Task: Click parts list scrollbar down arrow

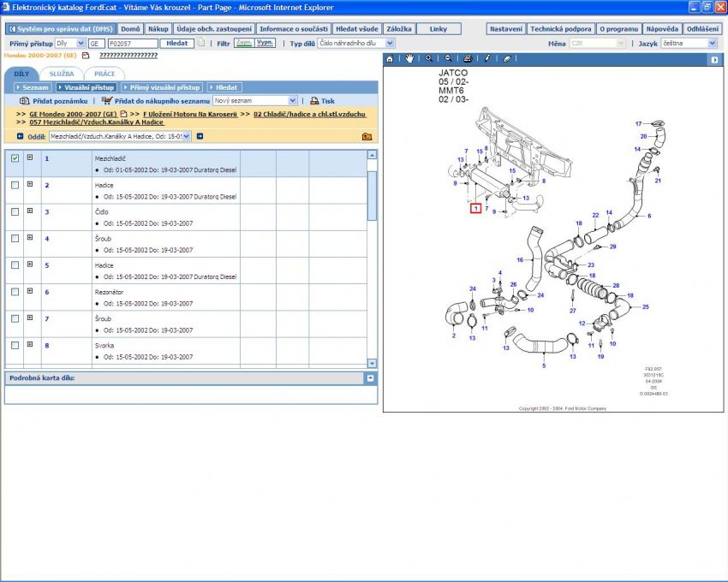Action: [x=372, y=364]
